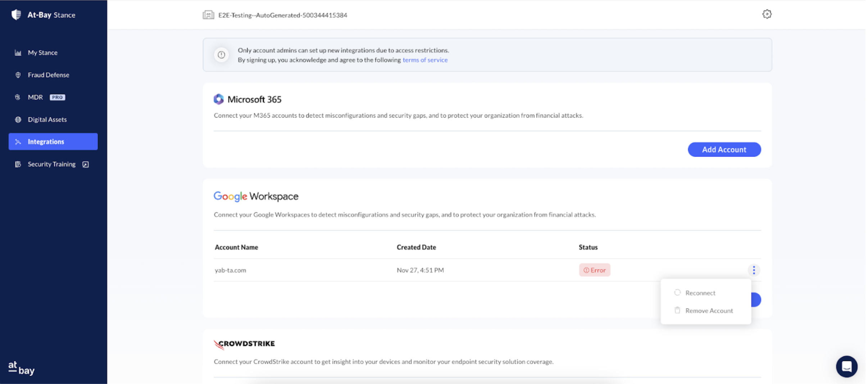Open the terms of service link
Screen dimensions: 868x384
pyautogui.click(x=425, y=60)
